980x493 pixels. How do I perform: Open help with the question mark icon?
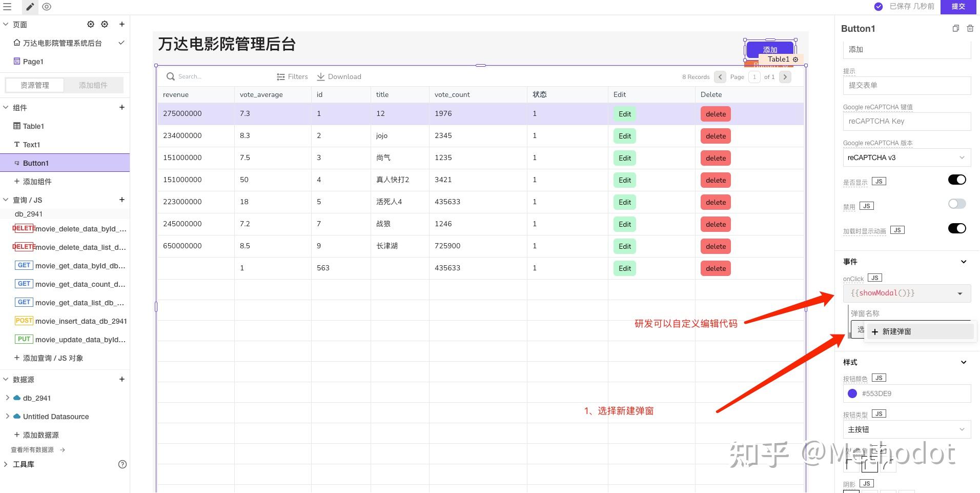click(x=122, y=464)
